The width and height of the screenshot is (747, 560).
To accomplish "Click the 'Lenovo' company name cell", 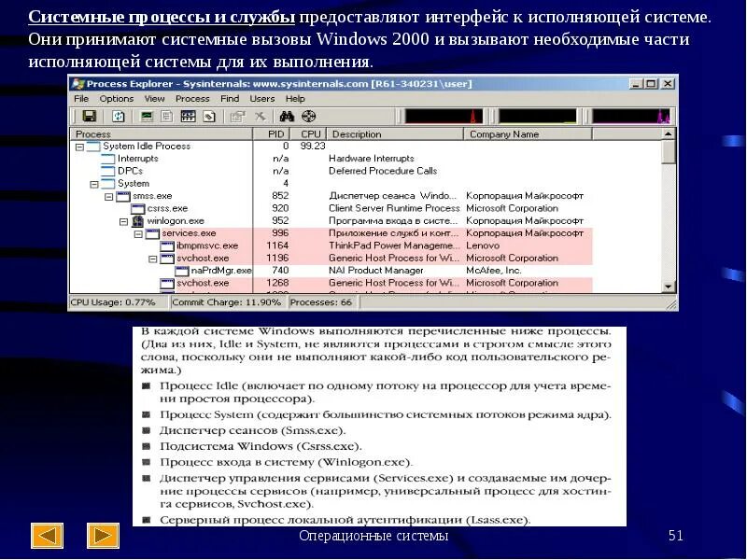I will tap(483, 245).
